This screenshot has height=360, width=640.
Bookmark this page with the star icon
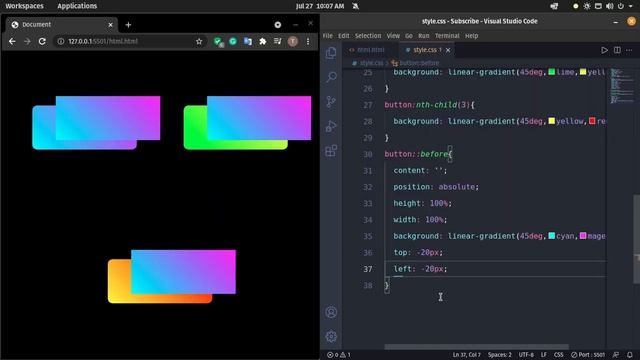(199, 41)
